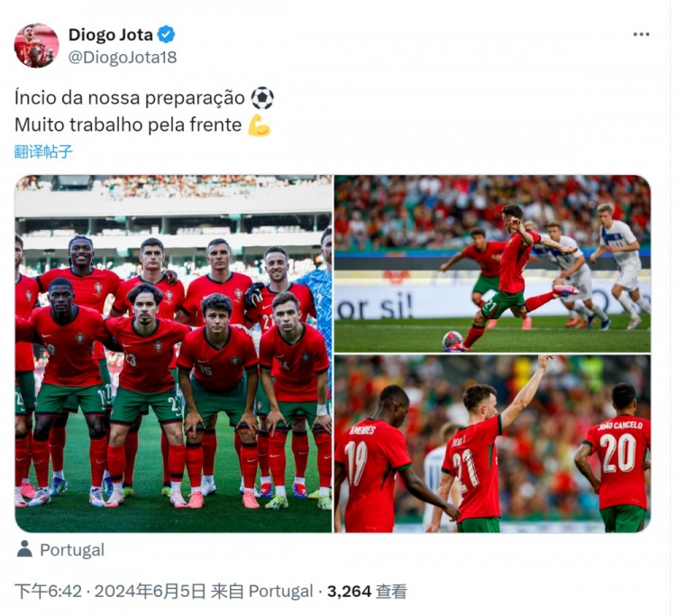
Task: Click the person icon beside Portugal
Action: pyautogui.click(x=24, y=549)
